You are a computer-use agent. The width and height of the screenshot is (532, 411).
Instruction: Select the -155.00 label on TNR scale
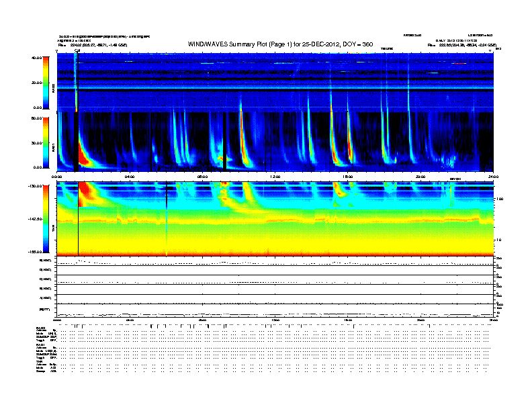(35, 252)
